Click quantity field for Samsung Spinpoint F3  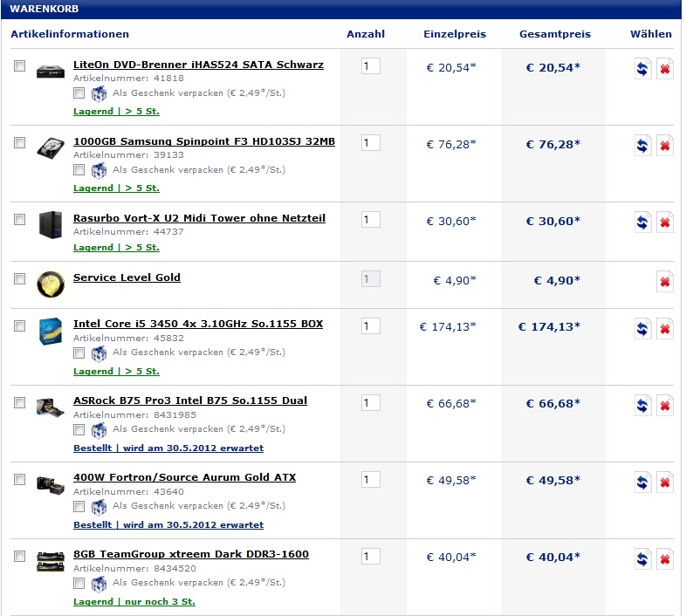371,142
